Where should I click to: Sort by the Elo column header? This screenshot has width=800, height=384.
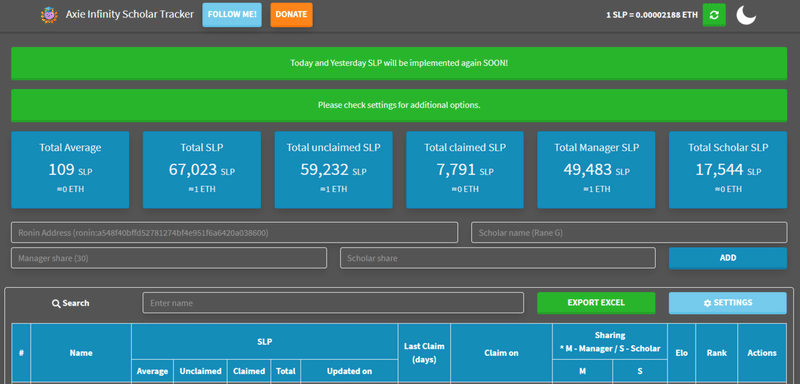pos(681,353)
